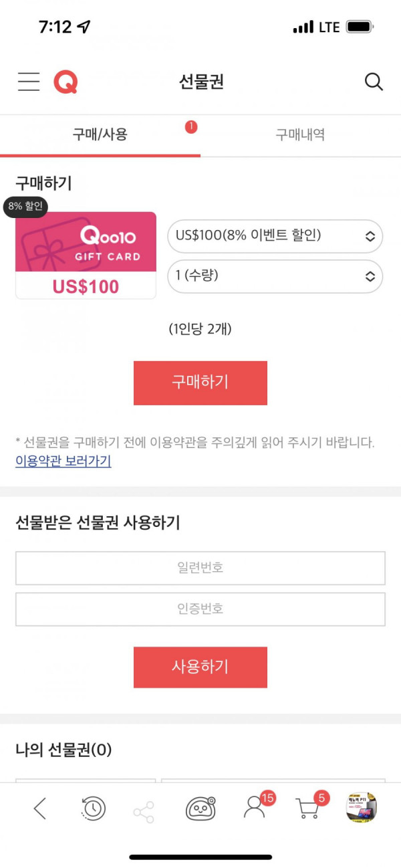Open the 이용약관 보러가기 link

tap(63, 461)
